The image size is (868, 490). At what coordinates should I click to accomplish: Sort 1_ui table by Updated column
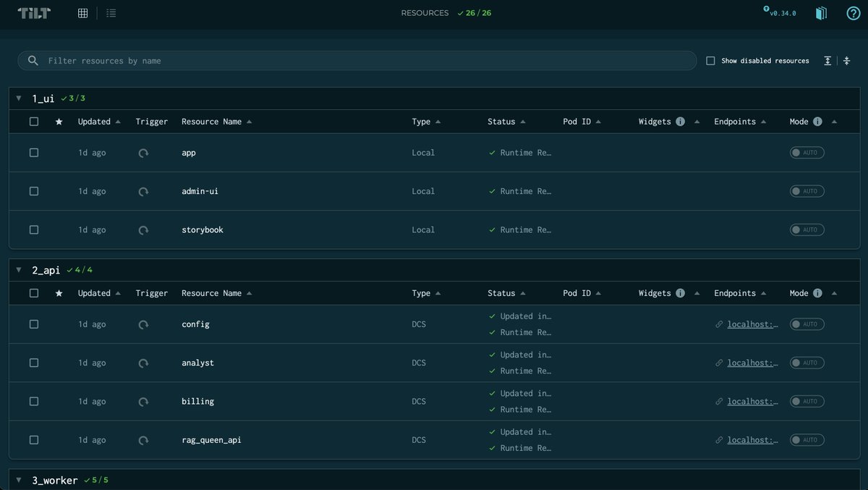(x=99, y=122)
